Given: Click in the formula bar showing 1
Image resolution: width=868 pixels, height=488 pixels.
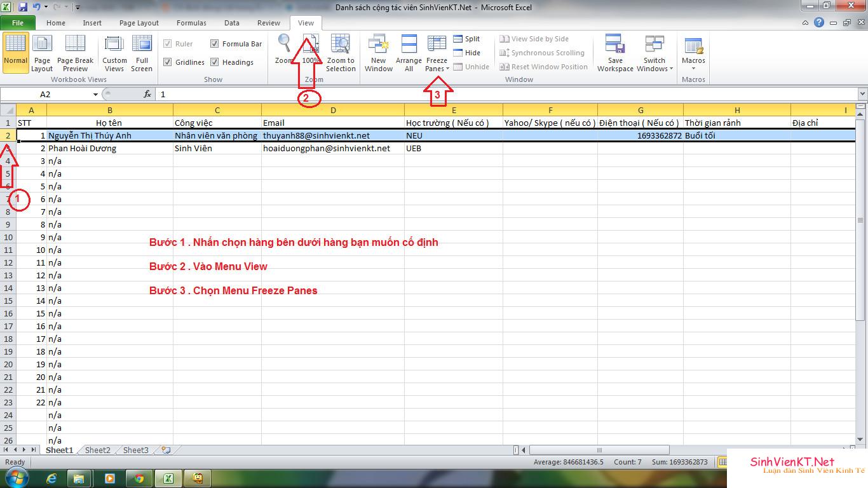Looking at the screenshot, I should click(x=505, y=94).
